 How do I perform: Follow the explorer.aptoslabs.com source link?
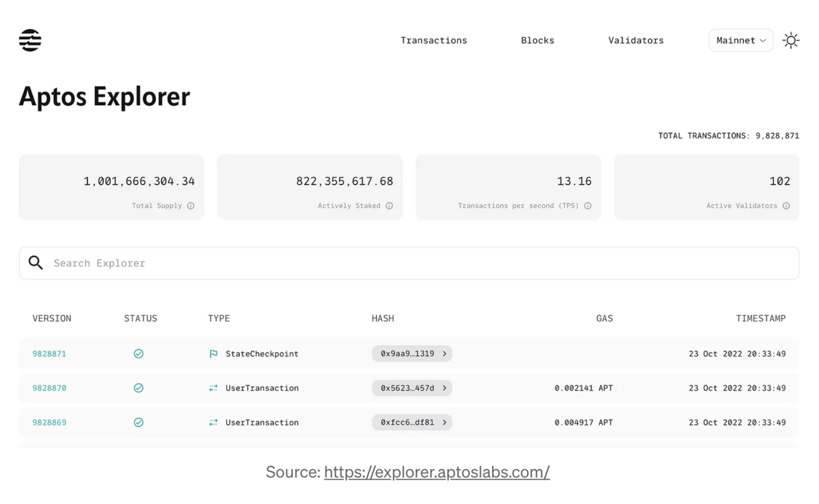point(437,472)
